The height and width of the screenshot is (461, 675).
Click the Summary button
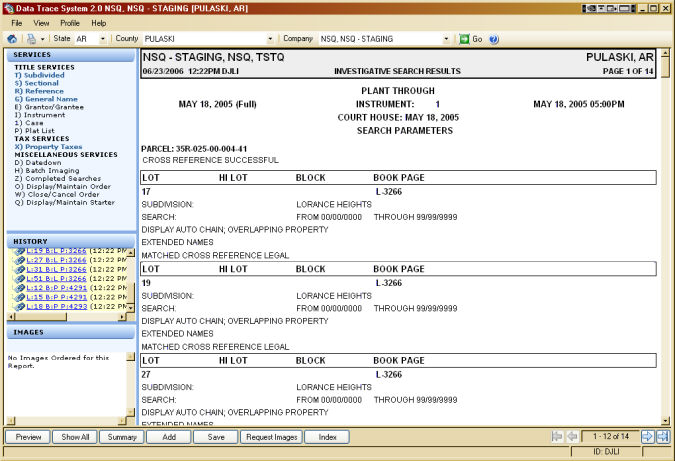[x=122, y=437]
